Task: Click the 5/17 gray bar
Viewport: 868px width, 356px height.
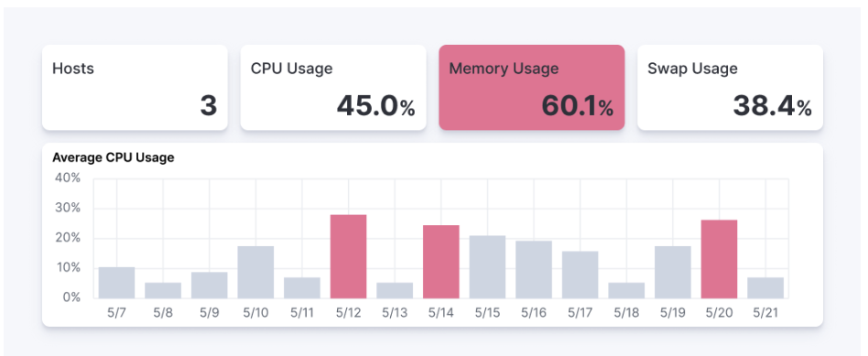Action: pos(580,275)
